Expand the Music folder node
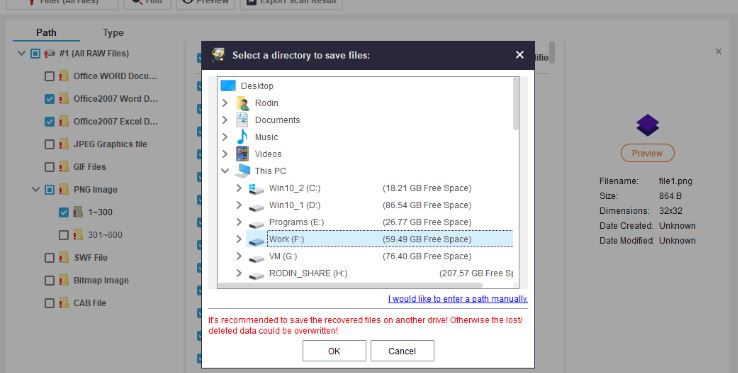 point(225,137)
